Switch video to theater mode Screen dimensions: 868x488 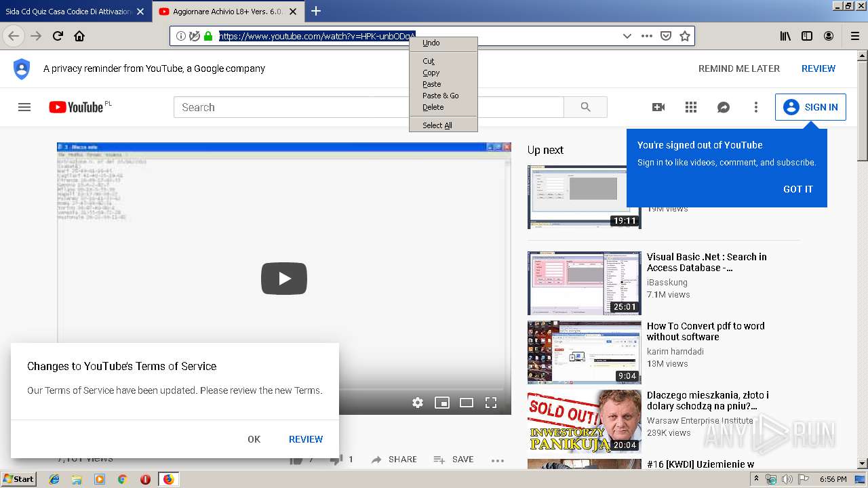click(467, 403)
